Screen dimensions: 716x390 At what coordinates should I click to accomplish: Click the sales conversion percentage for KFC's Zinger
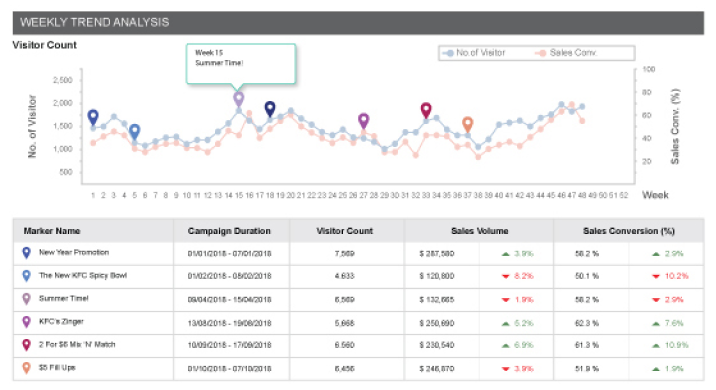pos(587,323)
